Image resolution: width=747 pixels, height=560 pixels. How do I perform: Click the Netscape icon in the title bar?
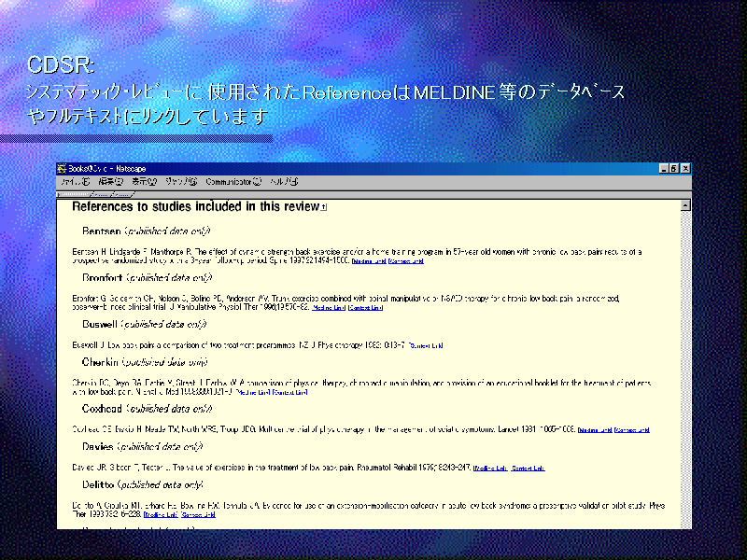63,169
